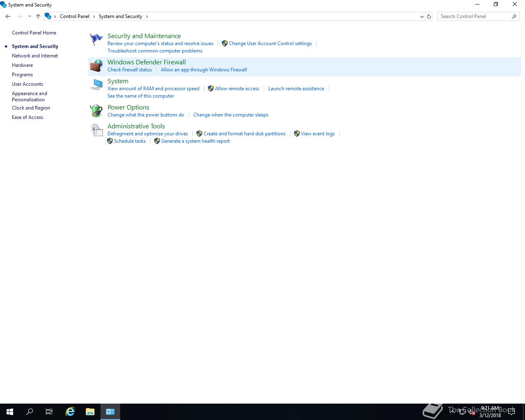Click the Control Panel address bar icon
This screenshot has height=420, width=525.
[48, 16]
